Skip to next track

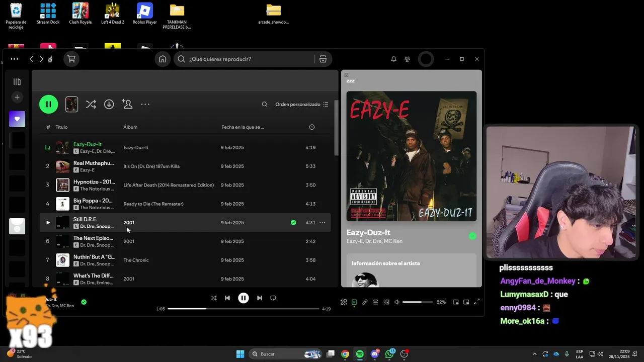tap(260, 298)
